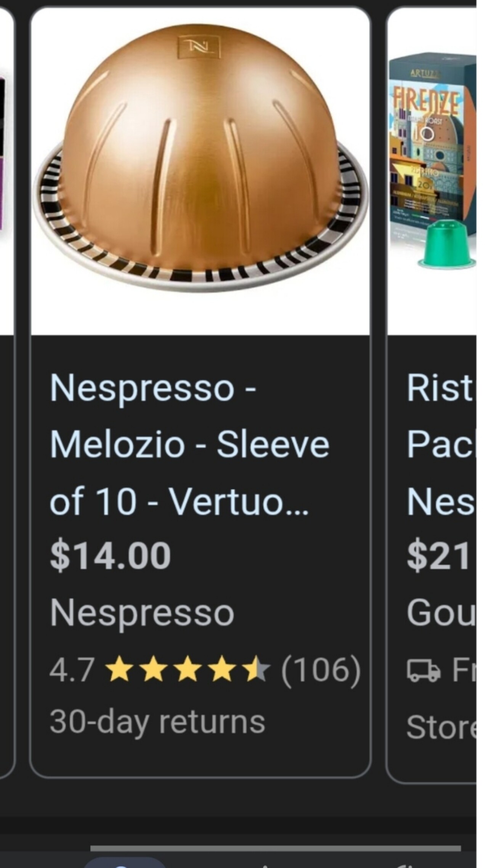Click the horizontal scrollbar below the cards
Image resolution: width=488 pixels, height=868 pixels.
click(x=275, y=848)
